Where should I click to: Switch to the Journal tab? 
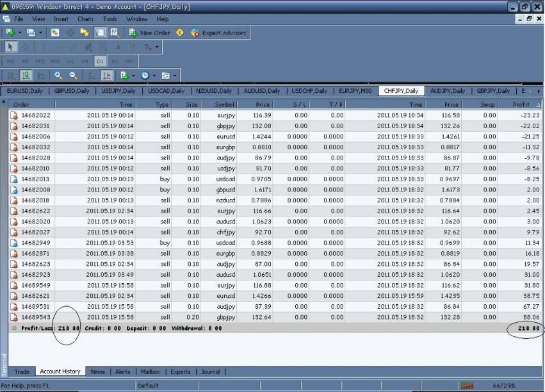click(x=210, y=372)
